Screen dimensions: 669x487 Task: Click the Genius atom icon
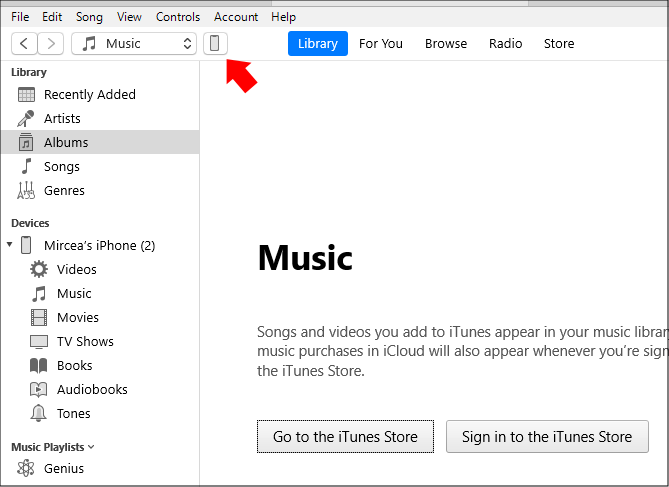click(x=26, y=468)
